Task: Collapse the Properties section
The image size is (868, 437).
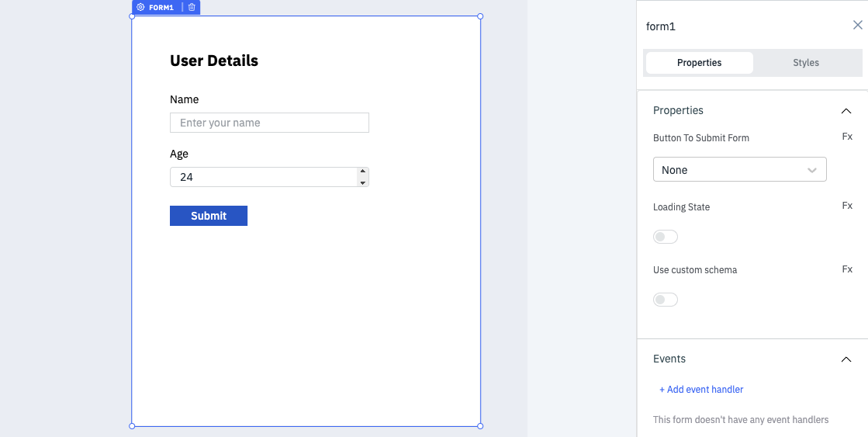Action: 846,111
